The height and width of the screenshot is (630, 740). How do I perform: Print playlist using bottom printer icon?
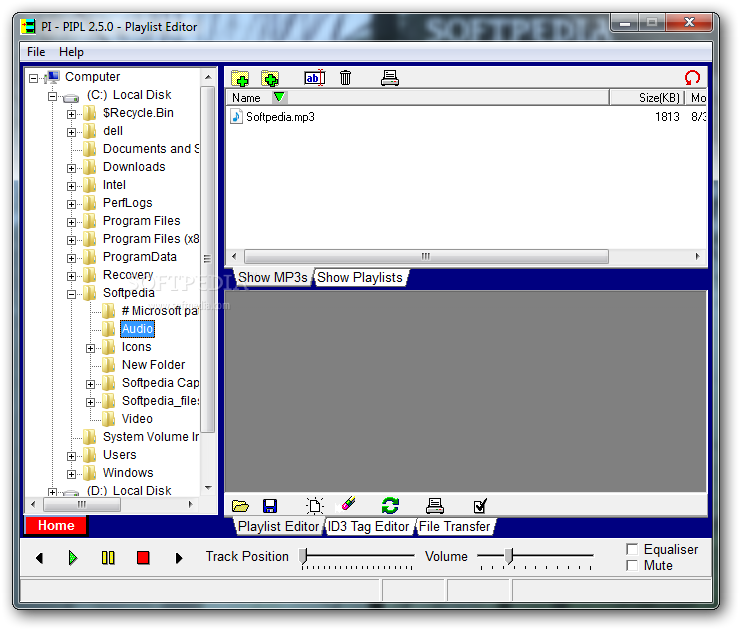[x=435, y=506]
